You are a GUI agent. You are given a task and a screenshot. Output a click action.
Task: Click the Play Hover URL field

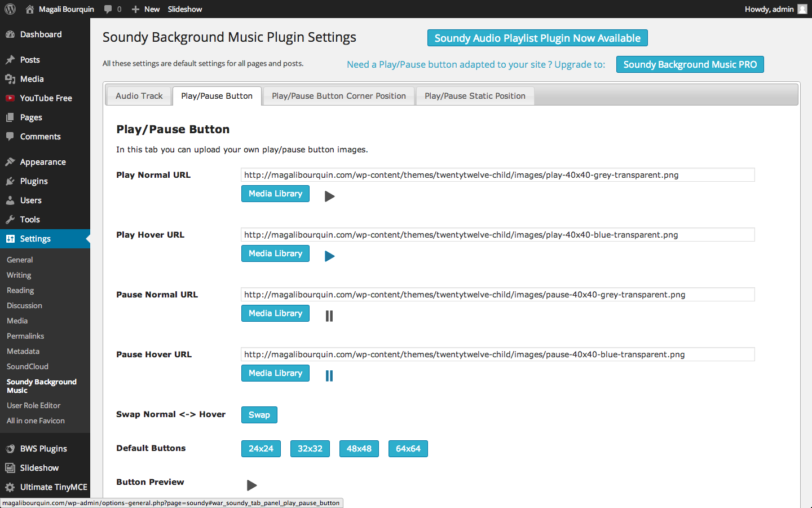pyautogui.click(x=498, y=235)
